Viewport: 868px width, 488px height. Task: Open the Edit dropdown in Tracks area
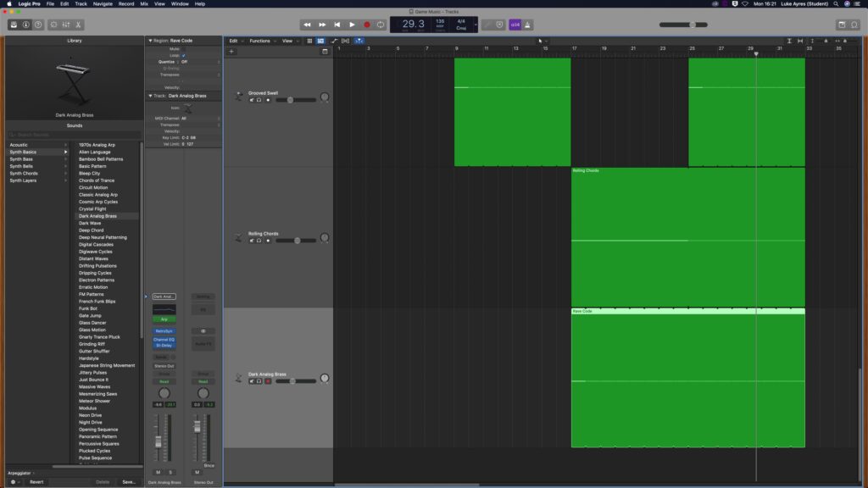click(x=236, y=41)
